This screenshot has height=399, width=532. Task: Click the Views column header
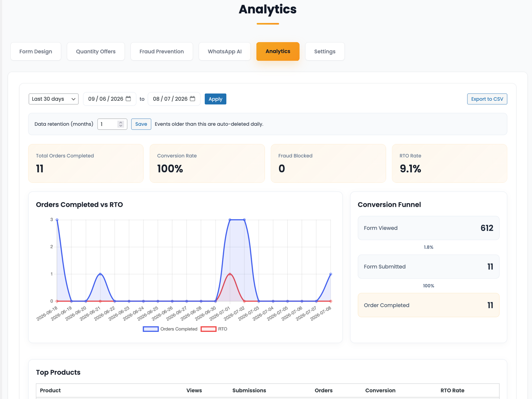(x=194, y=390)
